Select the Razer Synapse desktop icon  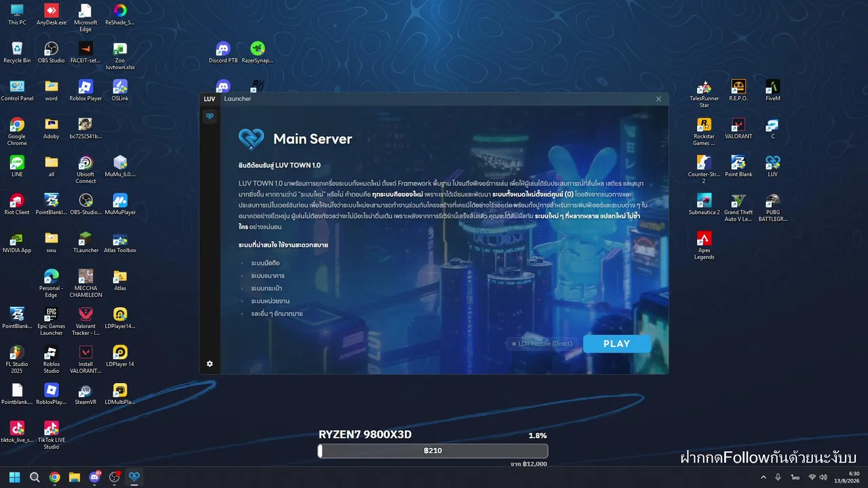[x=257, y=52]
